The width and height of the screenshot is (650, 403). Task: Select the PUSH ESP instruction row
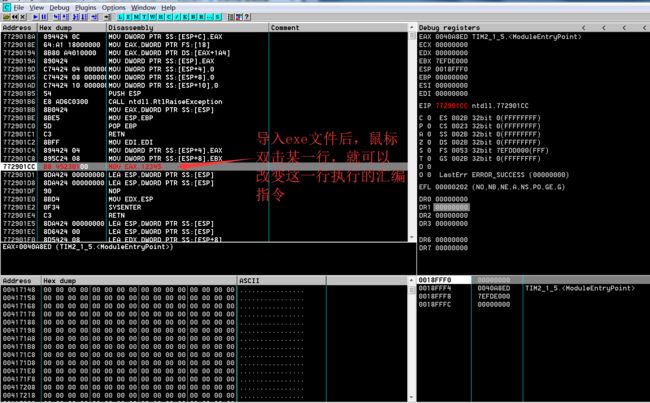204,93
